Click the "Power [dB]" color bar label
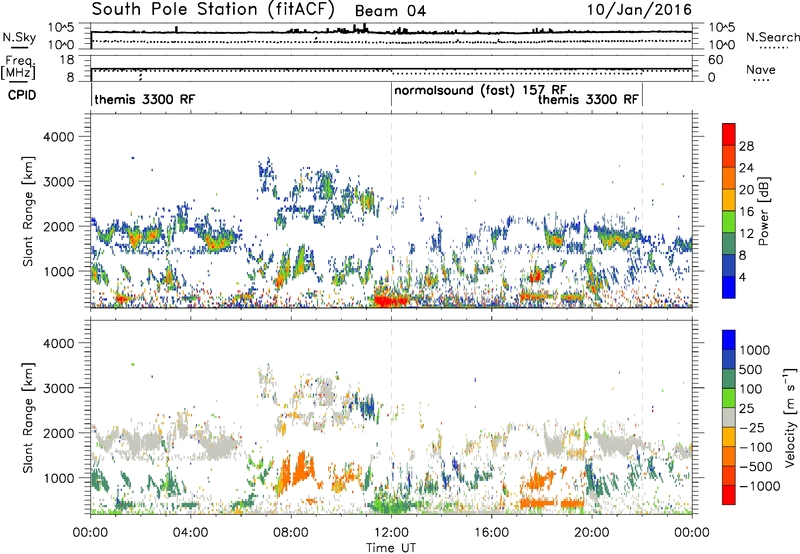The width and height of the screenshot is (800, 554). (x=764, y=211)
